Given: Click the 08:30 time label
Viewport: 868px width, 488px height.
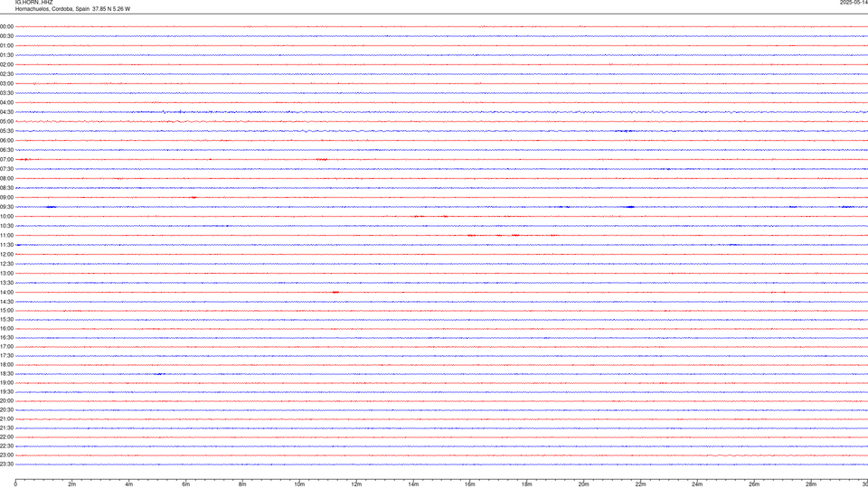Looking at the screenshot, I should (6, 188).
